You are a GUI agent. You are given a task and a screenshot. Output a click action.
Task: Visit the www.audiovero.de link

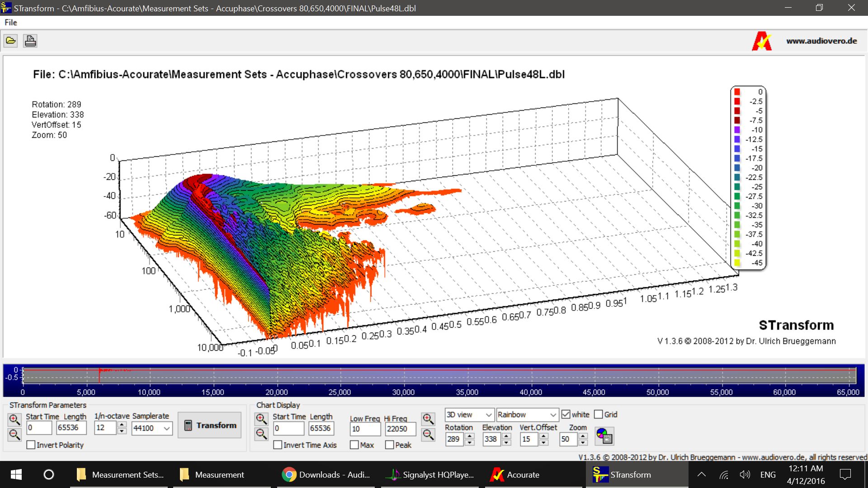pos(821,41)
